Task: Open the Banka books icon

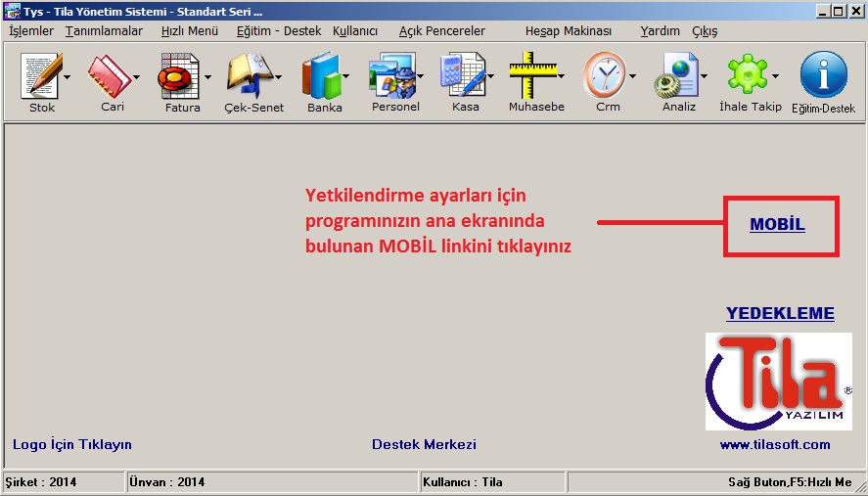Action: pos(321,76)
